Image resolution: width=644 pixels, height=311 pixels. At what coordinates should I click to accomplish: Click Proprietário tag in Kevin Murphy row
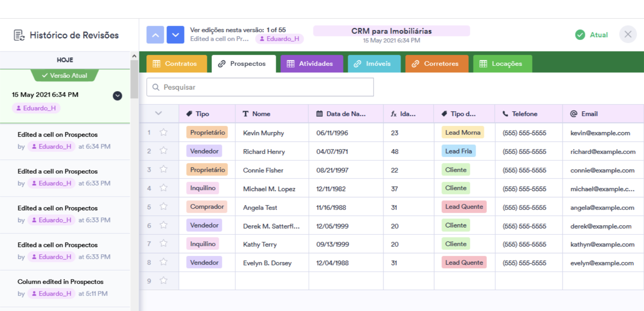pyautogui.click(x=207, y=132)
